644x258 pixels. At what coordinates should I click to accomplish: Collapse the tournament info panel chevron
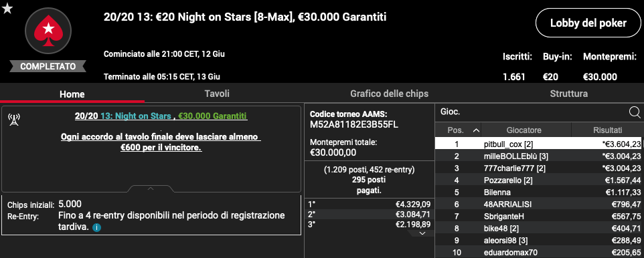tap(151, 188)
